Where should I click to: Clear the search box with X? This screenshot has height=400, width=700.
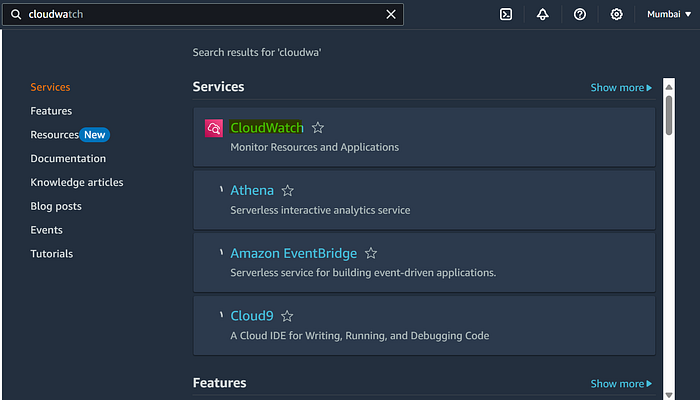pyautogui.click(x=391, y=14)
